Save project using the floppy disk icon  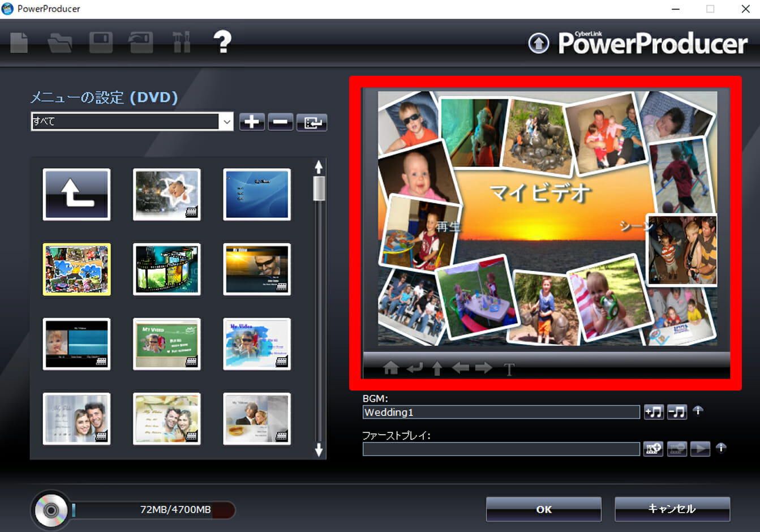[101, 42]
